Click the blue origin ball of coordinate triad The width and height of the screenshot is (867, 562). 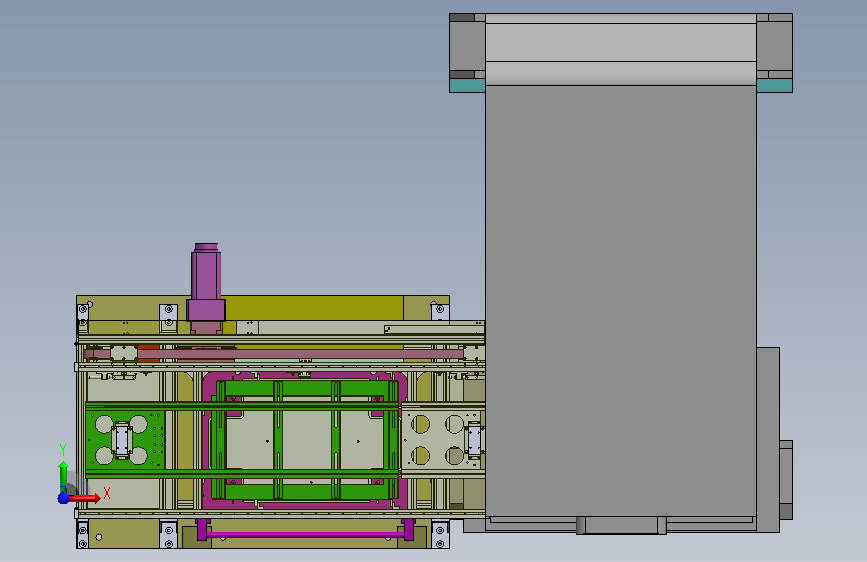pyautogui.click(x=64, y=498)
